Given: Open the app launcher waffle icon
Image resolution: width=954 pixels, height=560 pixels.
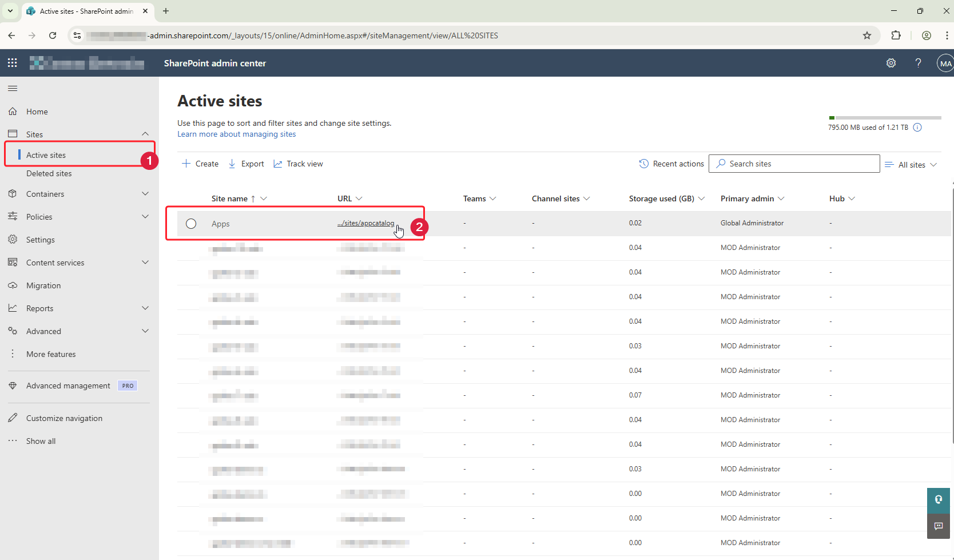Looking at the screenshot, I should (x=13, y=63).
